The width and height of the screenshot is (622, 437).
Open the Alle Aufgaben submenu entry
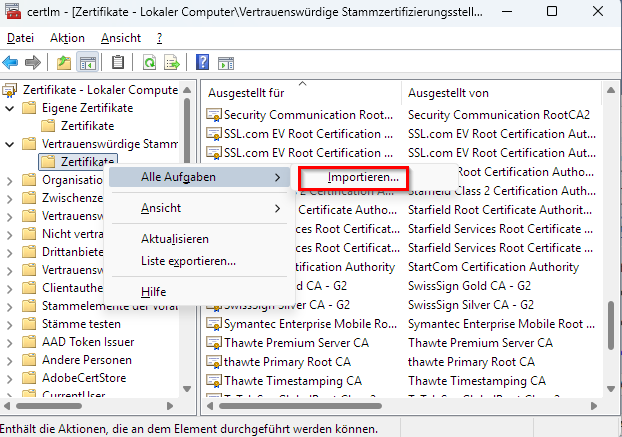tap(178, 177)
